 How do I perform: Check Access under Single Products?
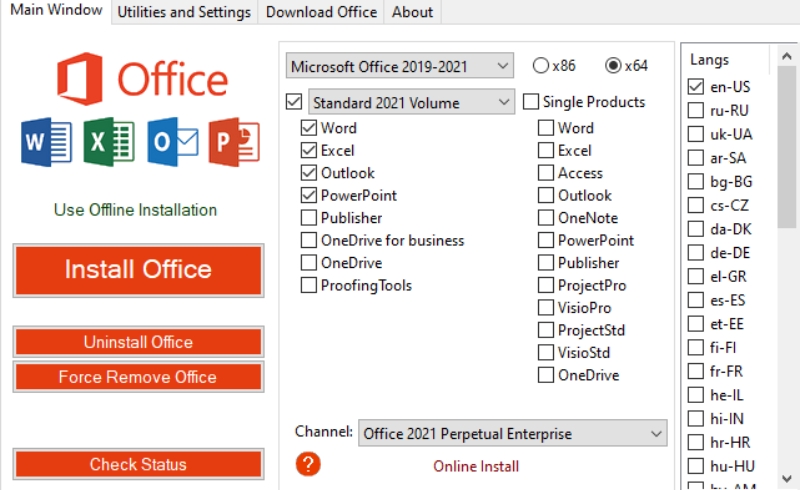click(546, 173)
